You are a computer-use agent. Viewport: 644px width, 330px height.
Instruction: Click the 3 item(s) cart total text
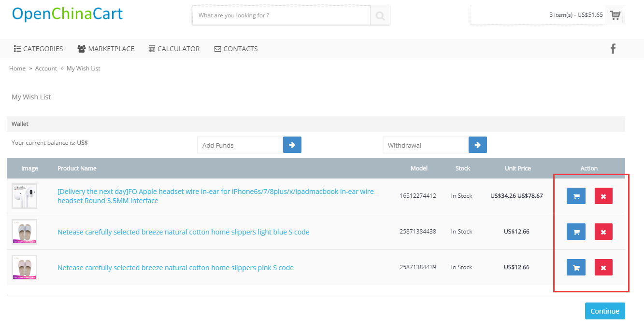pyautogui.click(x=576, y=15)
